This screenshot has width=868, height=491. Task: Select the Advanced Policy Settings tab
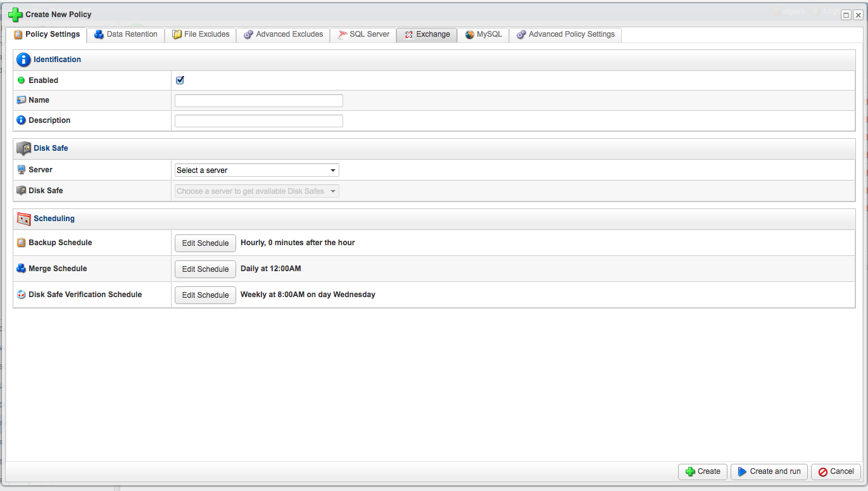pyautogui.click(x=565, y=35)
